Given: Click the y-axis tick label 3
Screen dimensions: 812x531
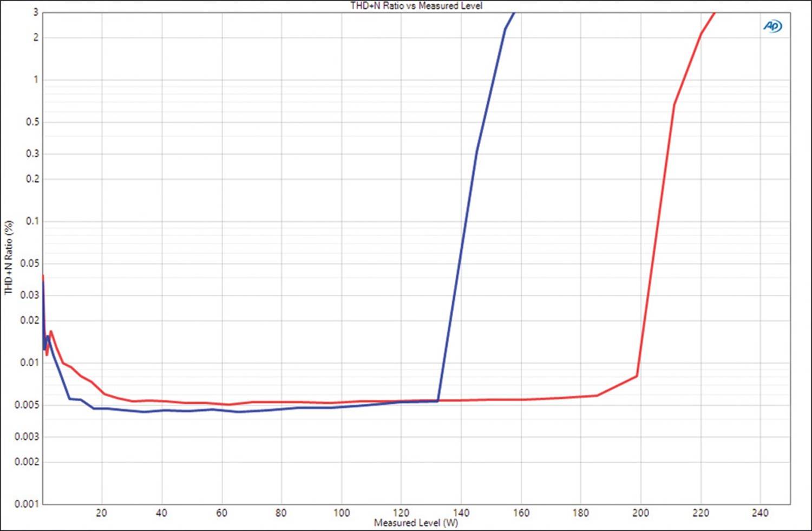Looking at the screenshot, I should coord(36,12).
